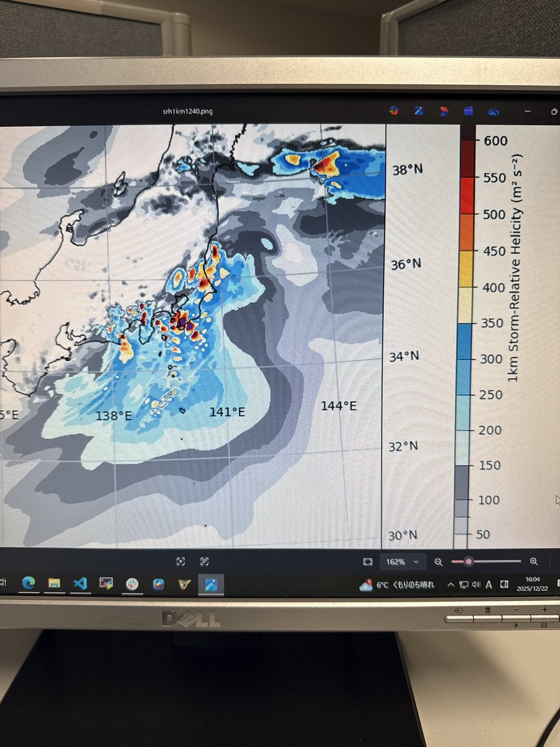Click the scan text icon below image
The image size is (560, 747).
pyautogui.click(x=205, y=561)
